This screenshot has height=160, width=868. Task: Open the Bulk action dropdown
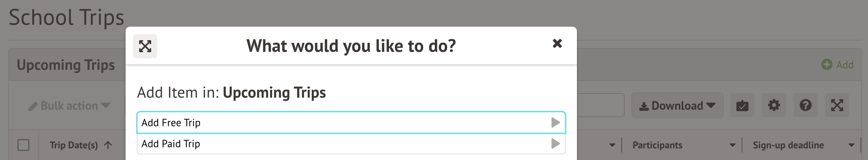[70, 106]
